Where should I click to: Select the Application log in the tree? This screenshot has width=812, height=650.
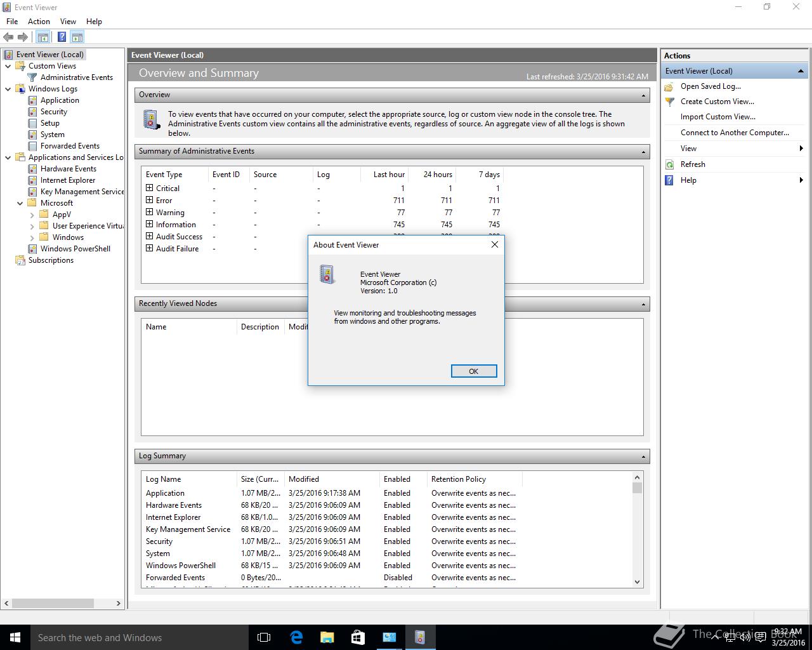point(60,100)
